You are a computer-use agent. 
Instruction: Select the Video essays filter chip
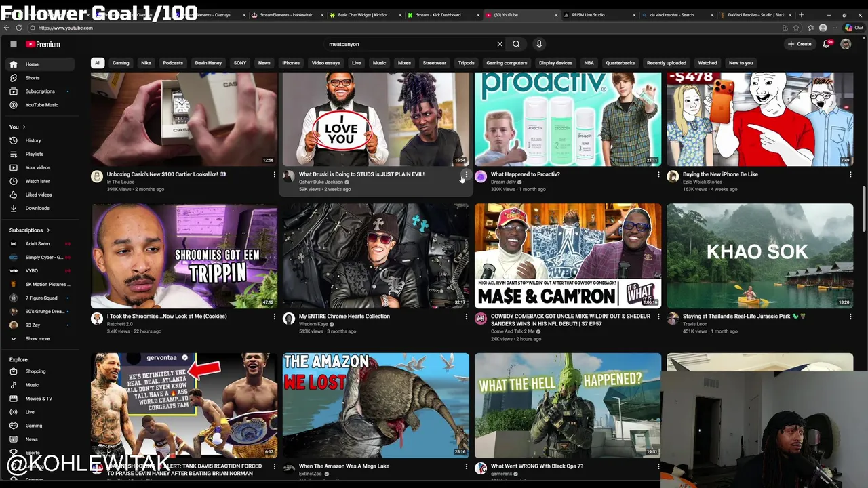[x=325, y=63]
